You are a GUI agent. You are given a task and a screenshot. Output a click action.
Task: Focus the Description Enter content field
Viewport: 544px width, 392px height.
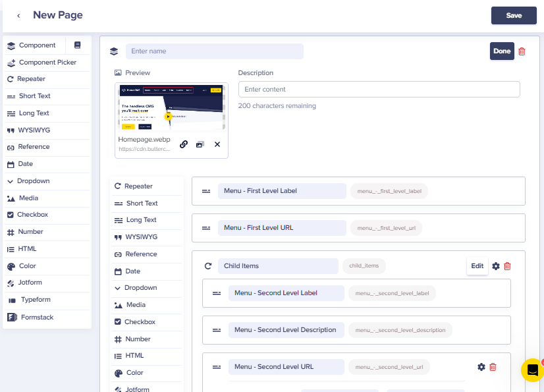(379, 89)
